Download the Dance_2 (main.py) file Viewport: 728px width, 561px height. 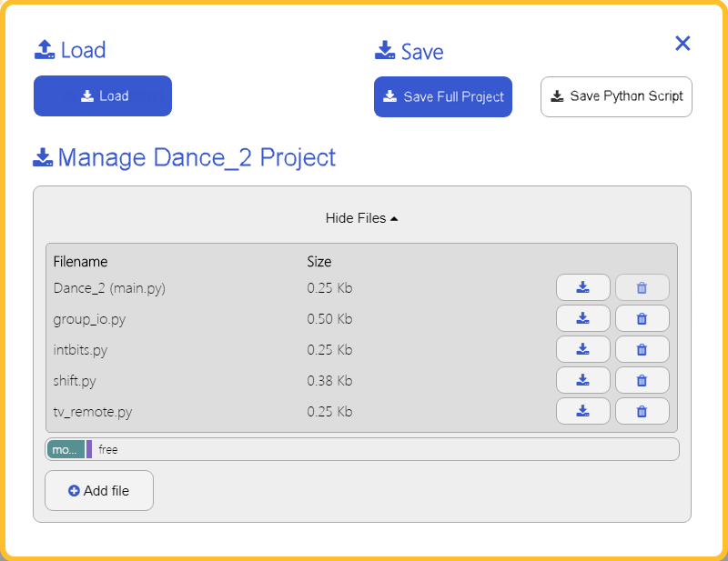(x=582, y=287)
